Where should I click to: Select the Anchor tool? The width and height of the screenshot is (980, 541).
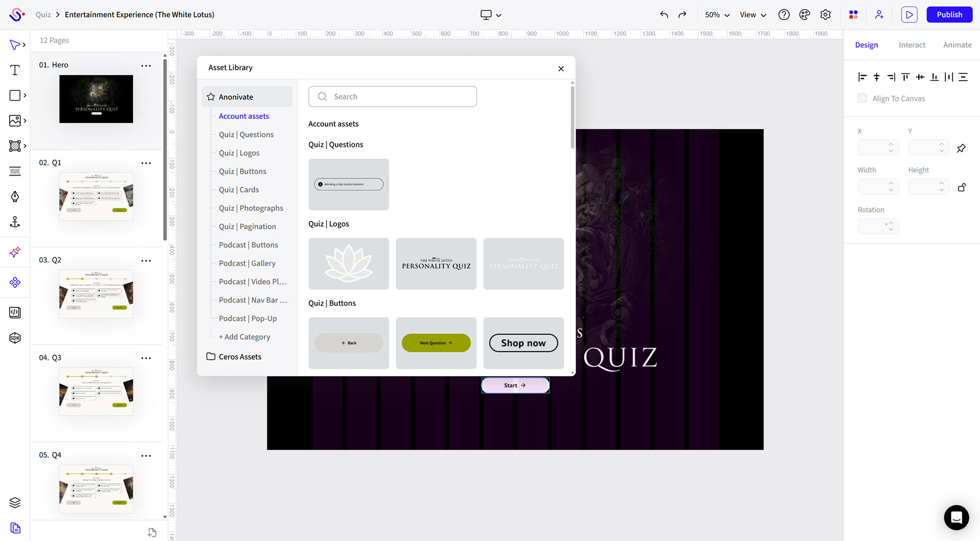pyautogui.click(x=15, y=222)
